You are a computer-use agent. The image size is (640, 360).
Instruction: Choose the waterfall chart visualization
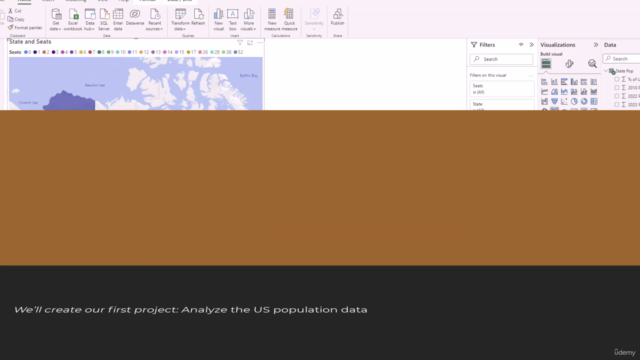[x=544, y=102]
